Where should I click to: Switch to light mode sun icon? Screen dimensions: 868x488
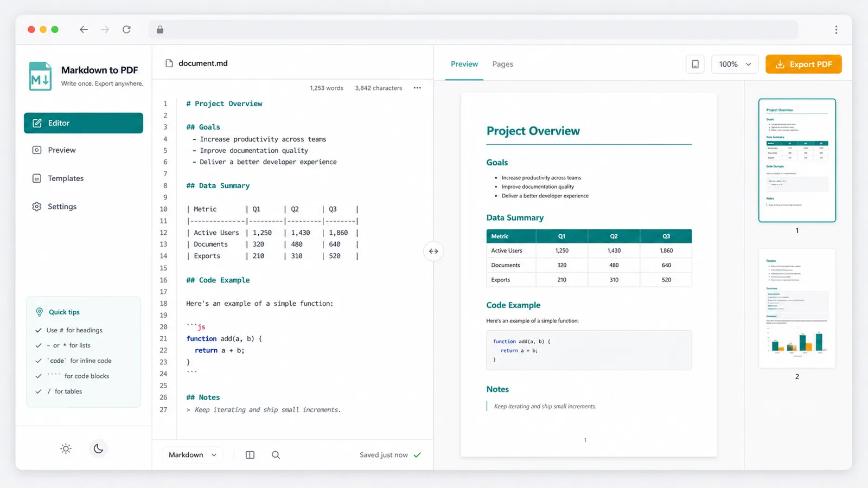(66, 448)
